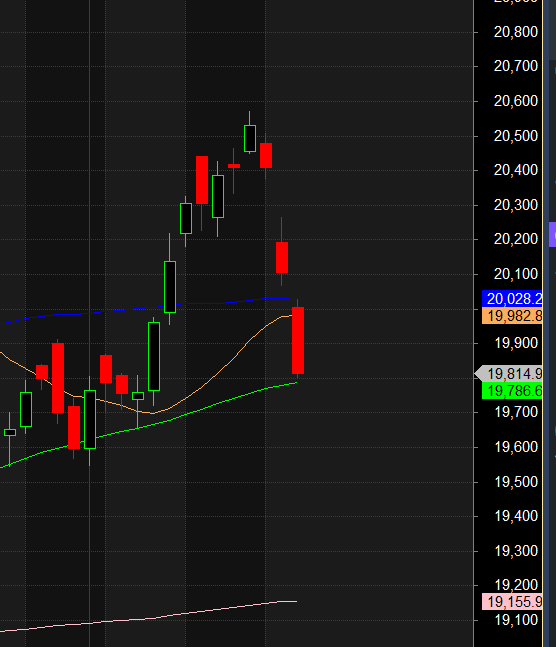The width and height of the screenshot is (556, 647).
Task: Click the 20,300 axis price label
Action: point(516,205)
